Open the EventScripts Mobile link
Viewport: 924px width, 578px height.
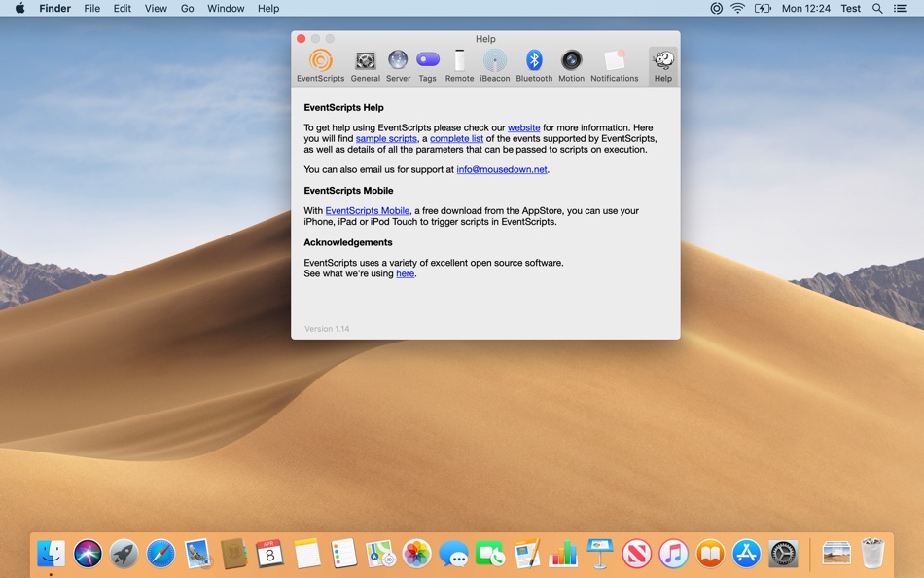coord(367,210)
